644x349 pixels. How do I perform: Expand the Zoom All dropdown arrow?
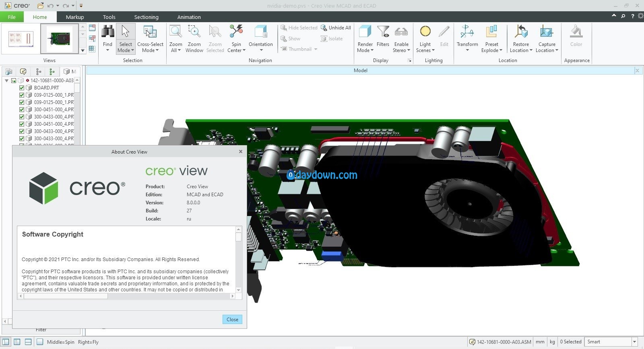pyautogui.click(x=179, y=50)
